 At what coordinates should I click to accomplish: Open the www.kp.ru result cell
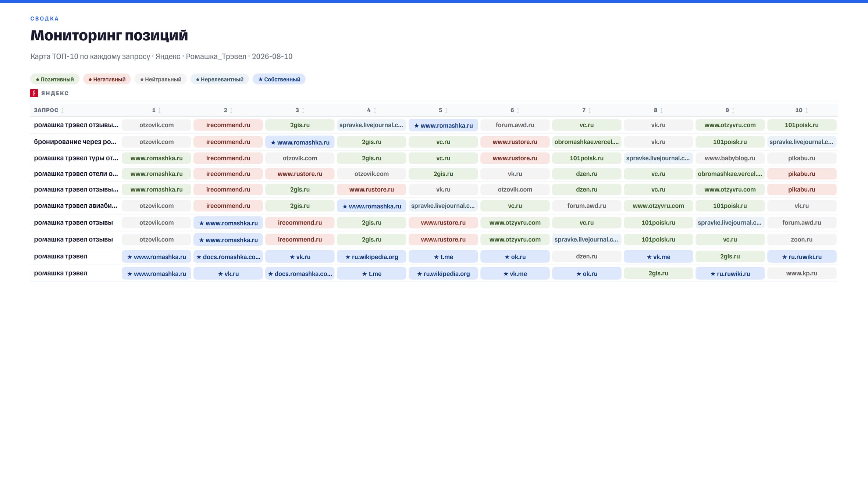[802, 273]
